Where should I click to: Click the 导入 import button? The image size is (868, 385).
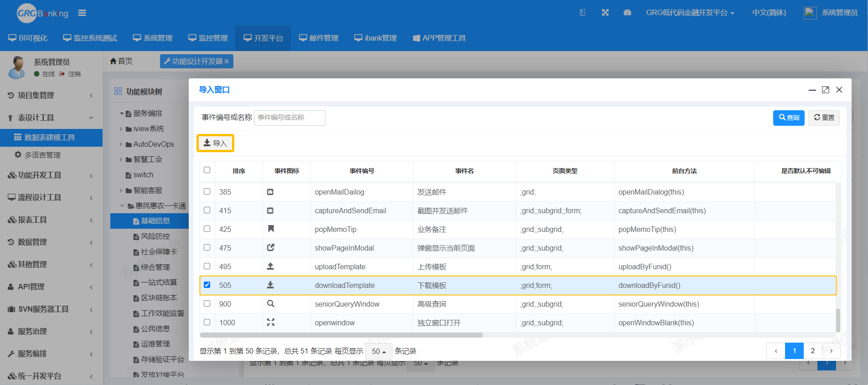215,143
